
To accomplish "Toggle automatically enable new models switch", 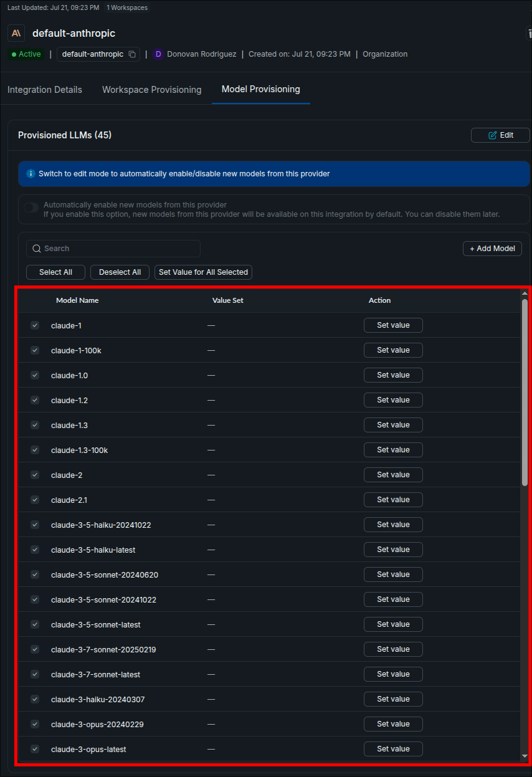I will [x=31, y=207].
